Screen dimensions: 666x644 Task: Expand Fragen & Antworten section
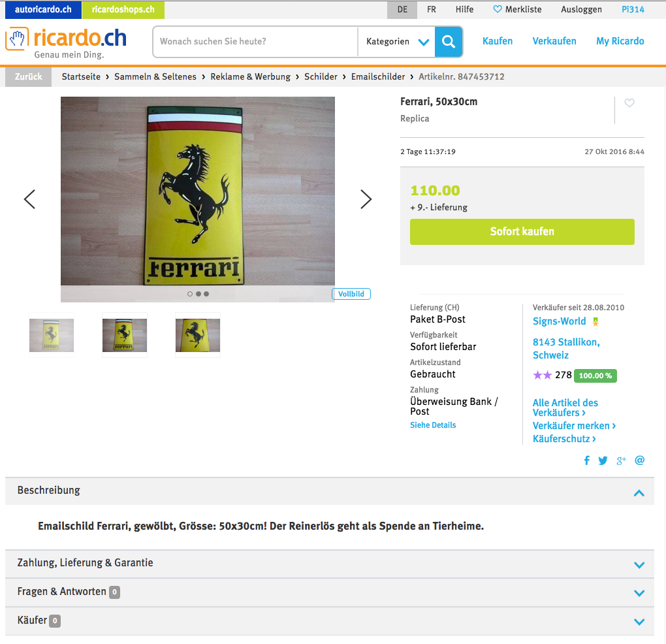click(x=330, y=592)
